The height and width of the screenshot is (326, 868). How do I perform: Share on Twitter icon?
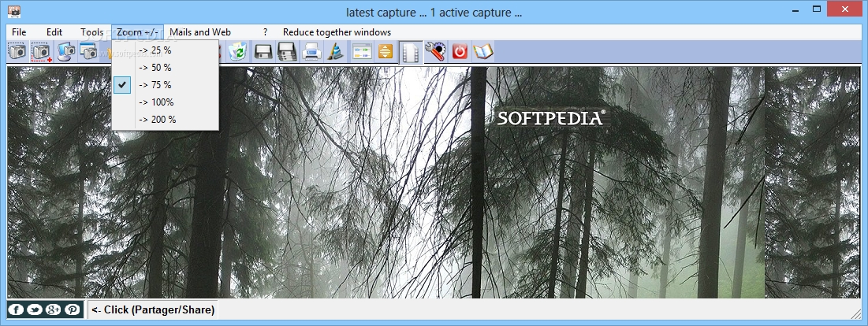35,309
